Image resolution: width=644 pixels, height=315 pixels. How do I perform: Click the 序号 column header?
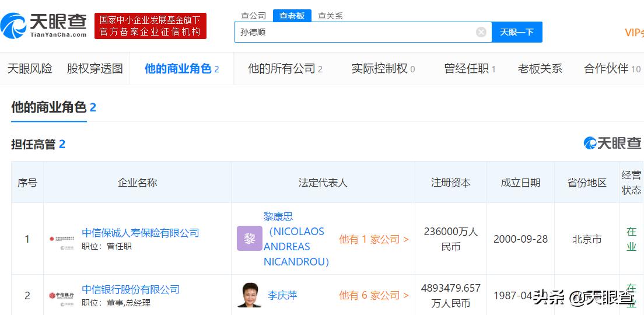click(27, 183)
